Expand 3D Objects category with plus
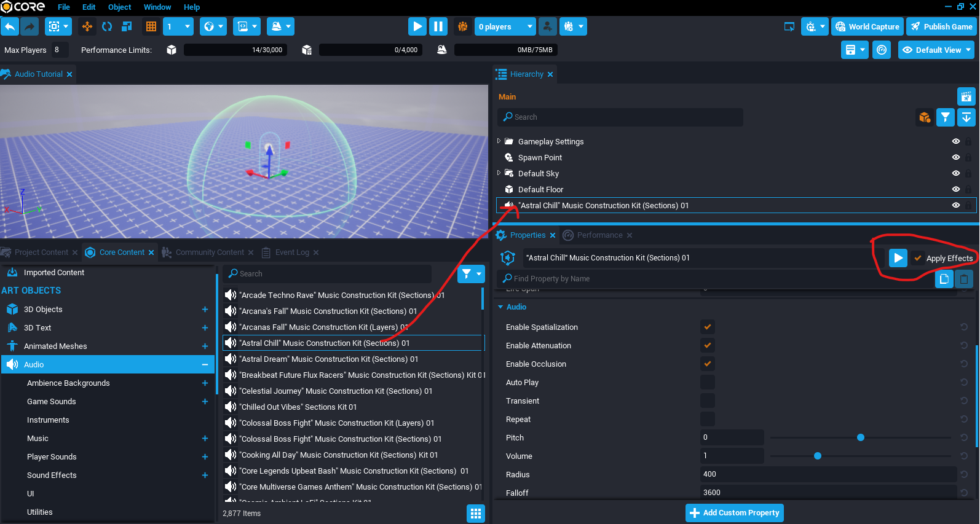This screenshot has width=980, height=524. pyautogui.click(x=205, y=309)
